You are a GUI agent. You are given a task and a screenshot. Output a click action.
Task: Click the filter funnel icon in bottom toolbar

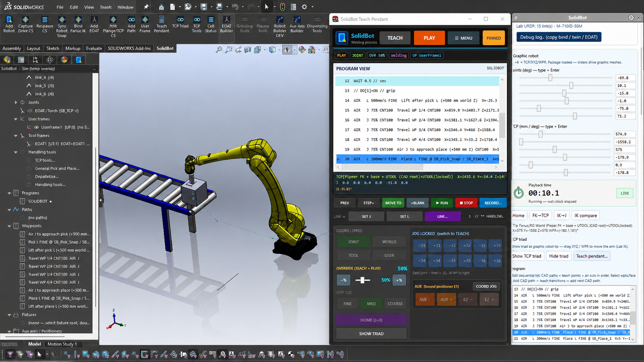10,354
